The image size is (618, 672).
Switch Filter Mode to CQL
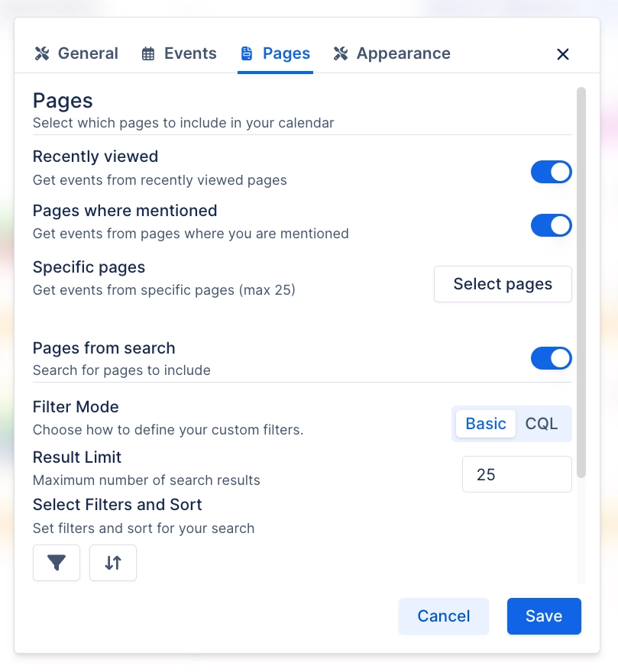tap(542, 424)
